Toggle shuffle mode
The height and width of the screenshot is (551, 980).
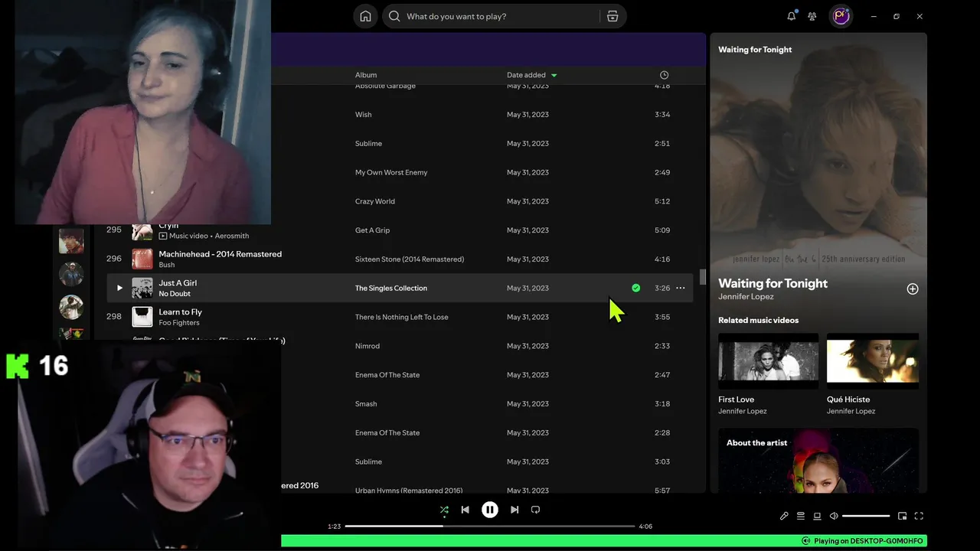click(444, 510)
